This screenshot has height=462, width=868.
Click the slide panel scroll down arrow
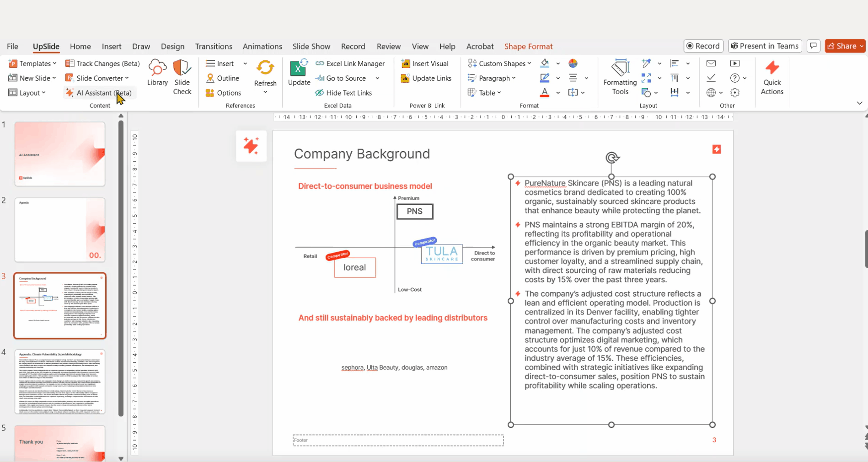pyautogui.click(x=121, y=458)
